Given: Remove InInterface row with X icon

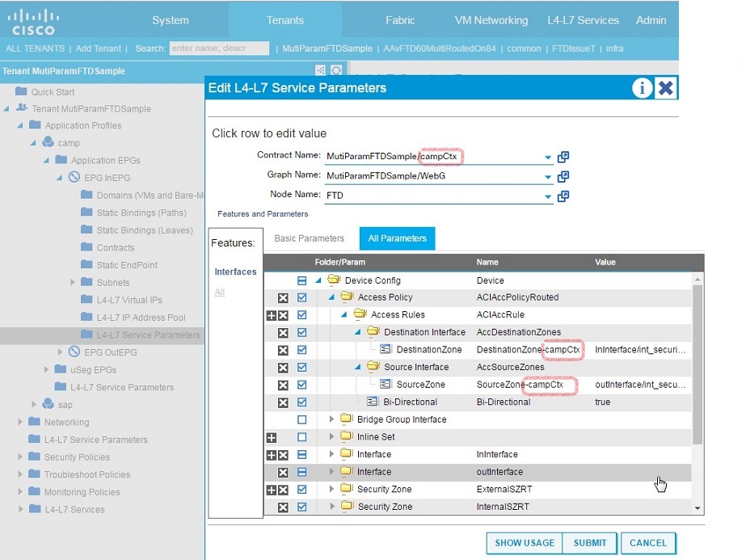Looking at the screenshot, I should 283,455.
